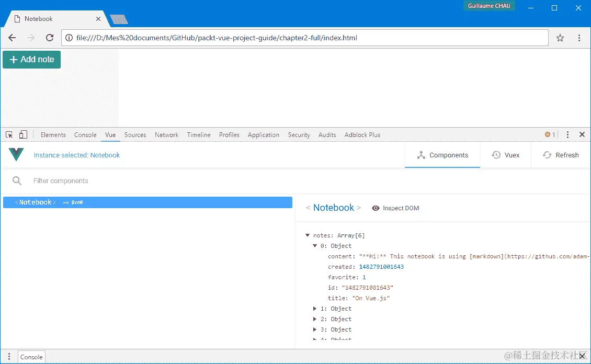591x364 pixels.
Task: Click the magnifier search icon
Action: (x=17, y=181)
